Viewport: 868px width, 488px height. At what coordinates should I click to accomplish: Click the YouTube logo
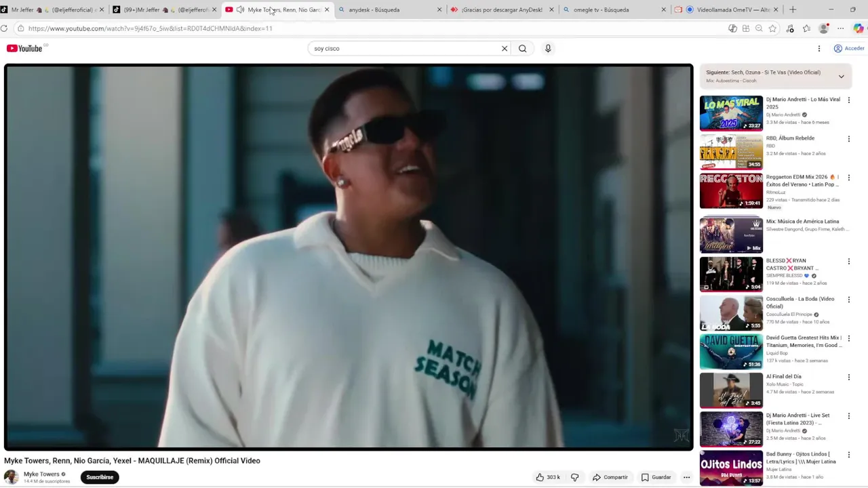(24, 48)
